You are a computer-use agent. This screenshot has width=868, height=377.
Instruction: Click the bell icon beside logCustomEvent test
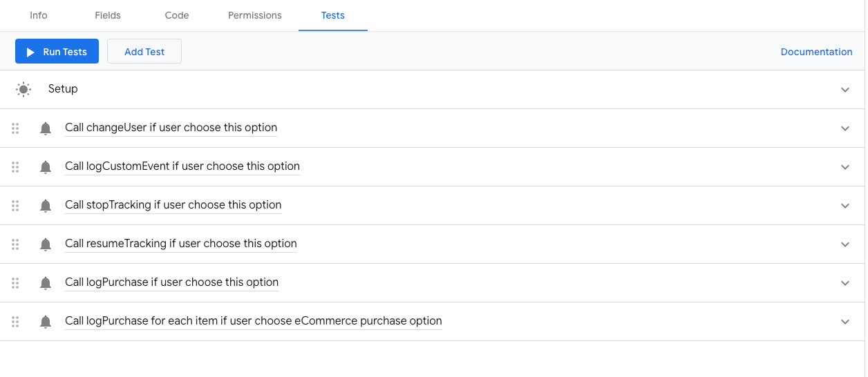[46, 167]
